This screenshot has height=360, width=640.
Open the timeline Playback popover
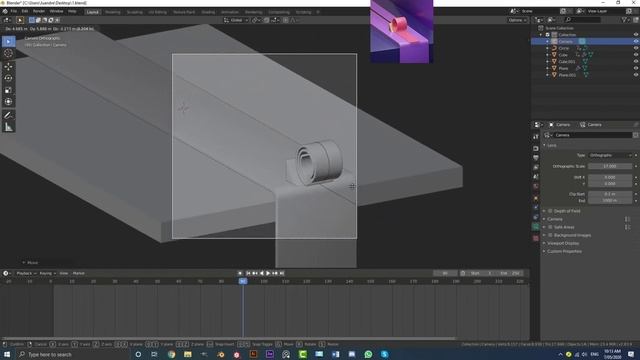tap(26, 273)
